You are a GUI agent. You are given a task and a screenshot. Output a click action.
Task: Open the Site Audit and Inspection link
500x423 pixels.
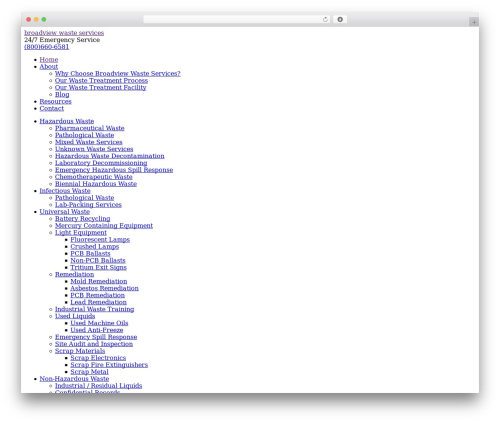tap(94, 345)
